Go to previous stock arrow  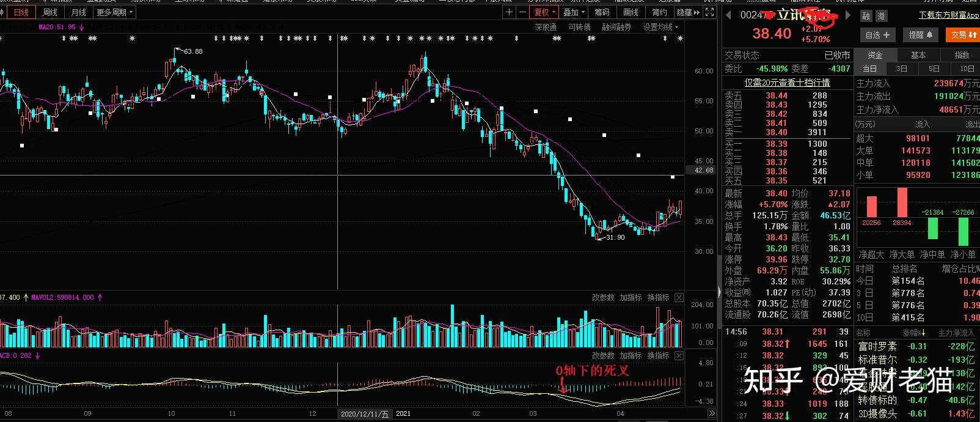pos(728,15)
